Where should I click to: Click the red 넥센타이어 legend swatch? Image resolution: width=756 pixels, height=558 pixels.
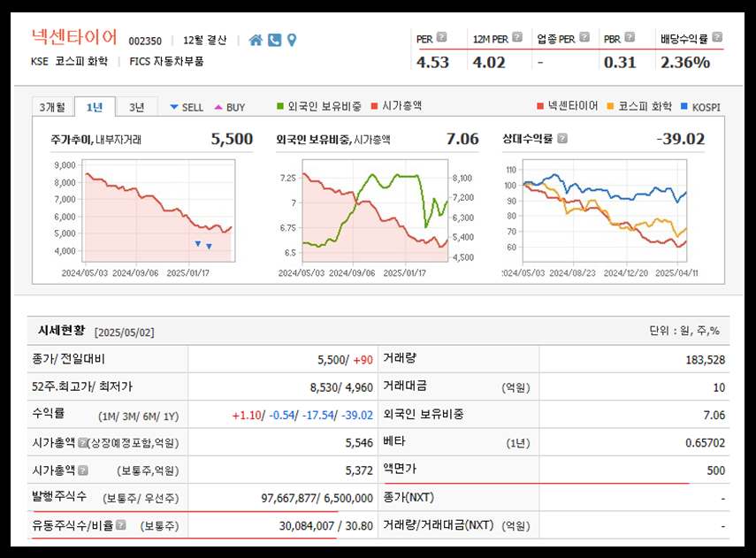(540, 106)
